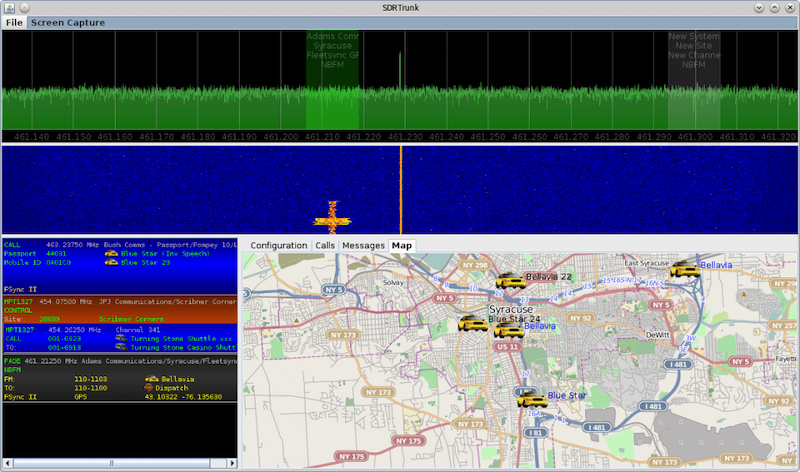Click the horizontal scrollbar under channel list
Viewport: 800px width, 472px height.
pyautogui.click(x=110, y=464)
